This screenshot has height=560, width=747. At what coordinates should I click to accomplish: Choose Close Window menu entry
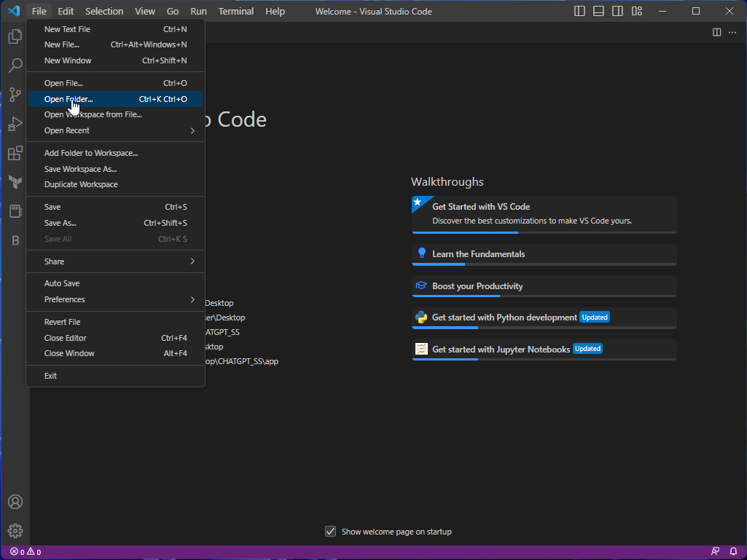click(x=115, y=353)
